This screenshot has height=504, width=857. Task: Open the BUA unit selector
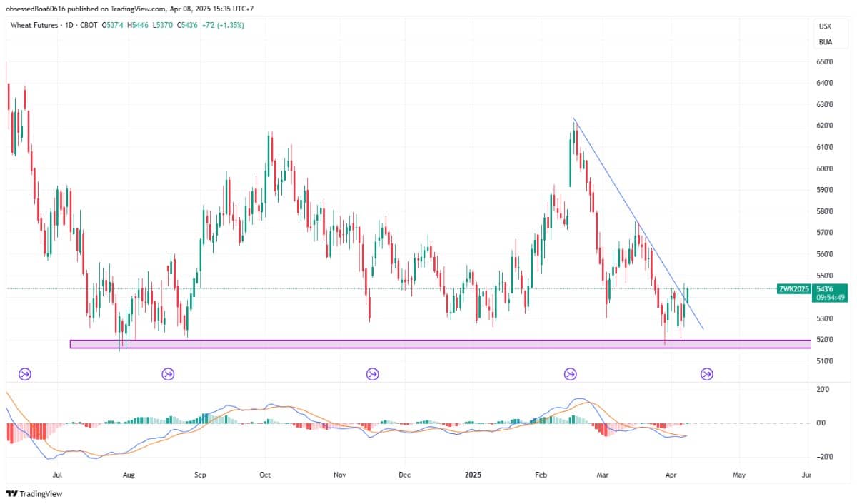(x=825, y=41)
